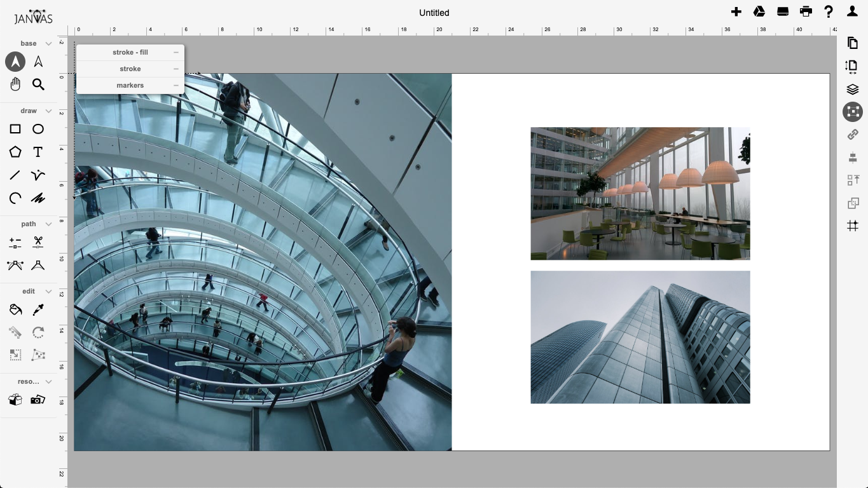Image resolution: width=868 pixels, height=488 pixels.
Task: Select the Text tool
Action: (x=38, y=152)
